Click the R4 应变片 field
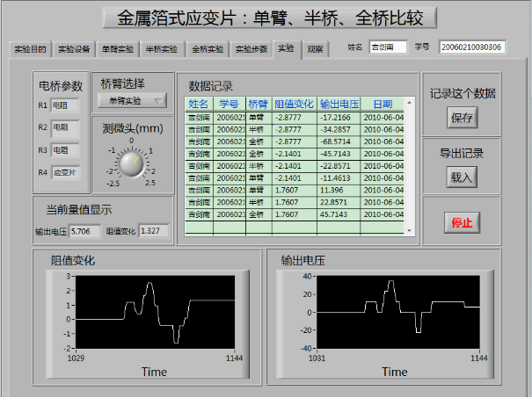532x398 pixels. [x=65, y=172]
